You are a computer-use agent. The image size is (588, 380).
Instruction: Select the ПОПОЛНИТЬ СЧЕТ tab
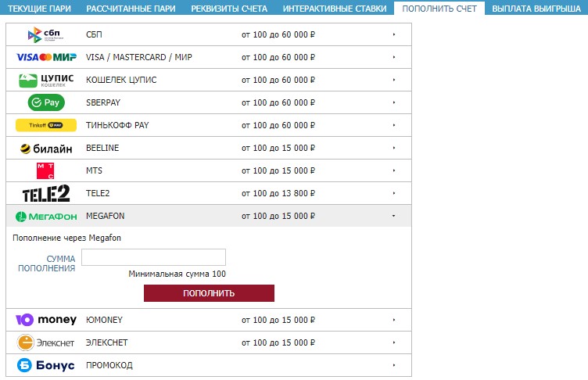click(439, 9)
